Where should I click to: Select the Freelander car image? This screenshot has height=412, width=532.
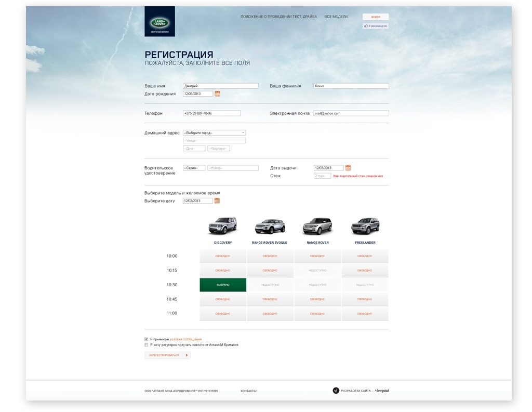coord(365,226)
